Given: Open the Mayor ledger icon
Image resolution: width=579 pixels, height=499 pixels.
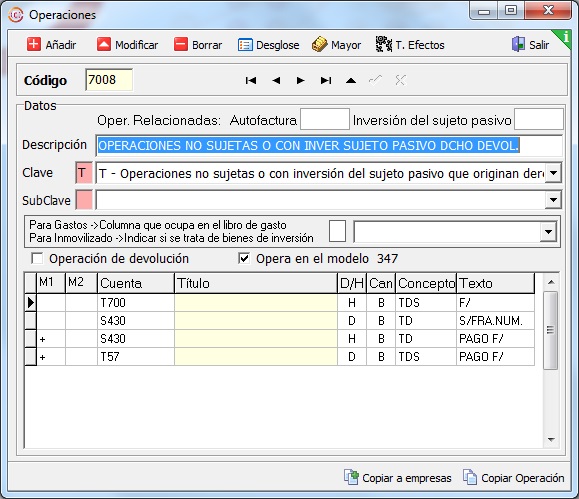Looking at the screenshot, I should coord(319,45).
